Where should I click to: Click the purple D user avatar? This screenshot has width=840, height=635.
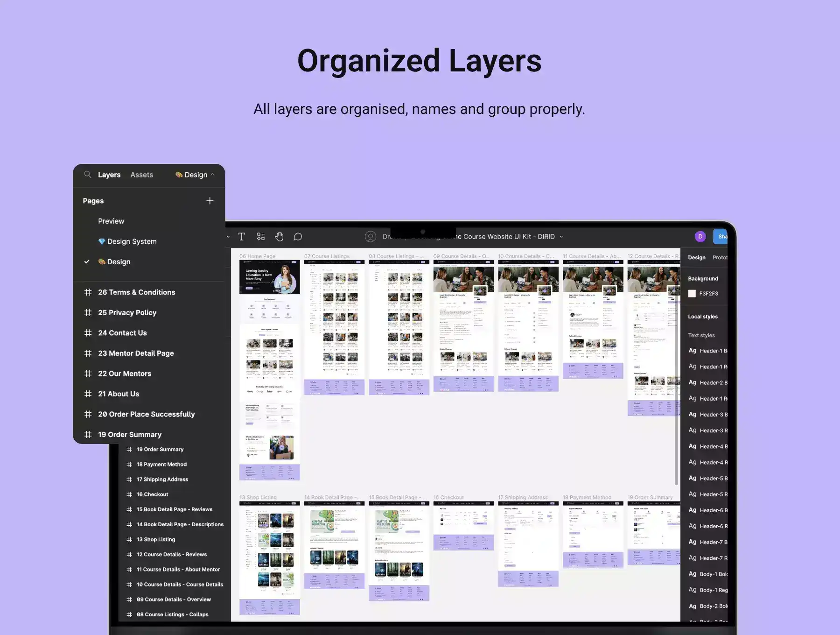700,237
